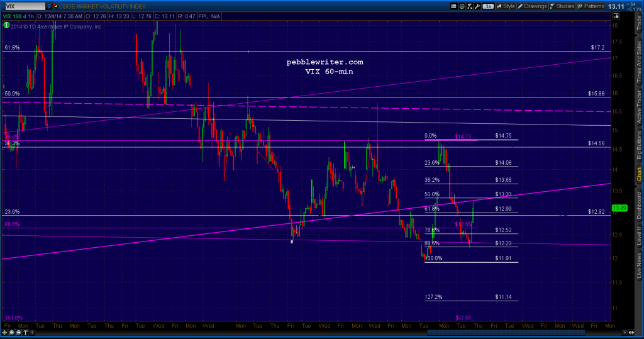Open the chart settings gear icon
The width and height of the screenshot is (644, 339).
point(462,6)
